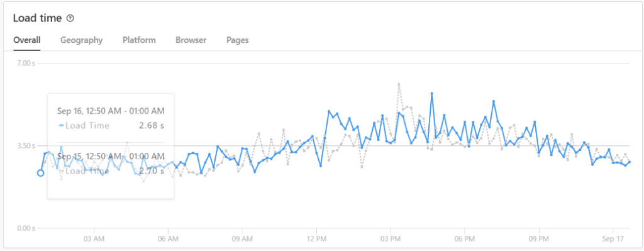The width and height of the screenshot is (644, 251).
Task: Open the Geography tab
Action: tap(81, 40)
